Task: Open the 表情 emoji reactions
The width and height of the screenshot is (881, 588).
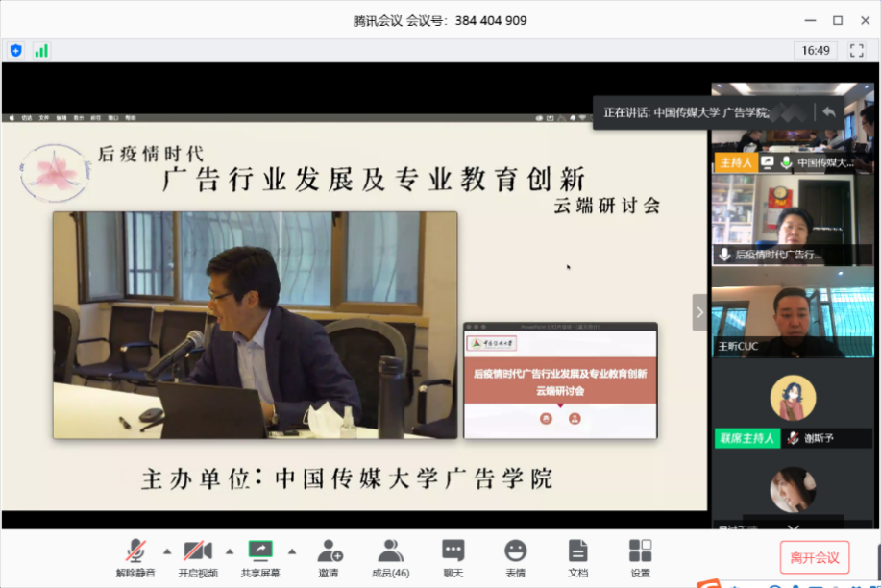Action: click(516, 557)
